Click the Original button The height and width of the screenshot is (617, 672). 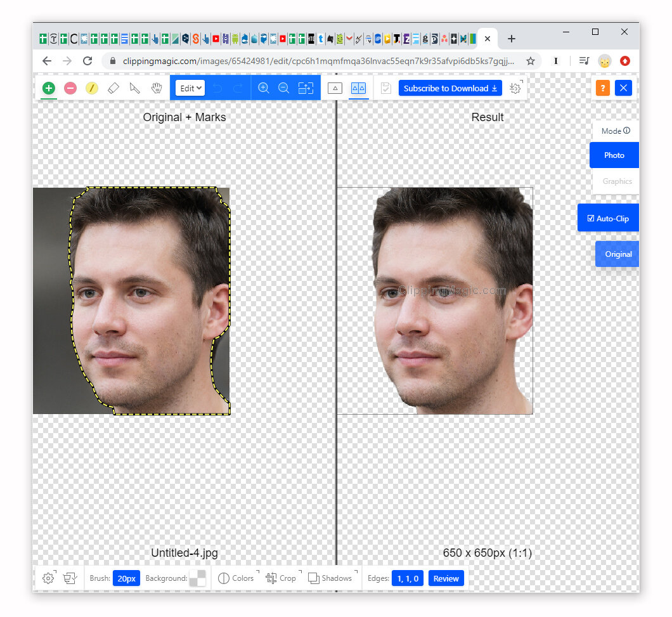pyautogui.click(x=617, y=254)
